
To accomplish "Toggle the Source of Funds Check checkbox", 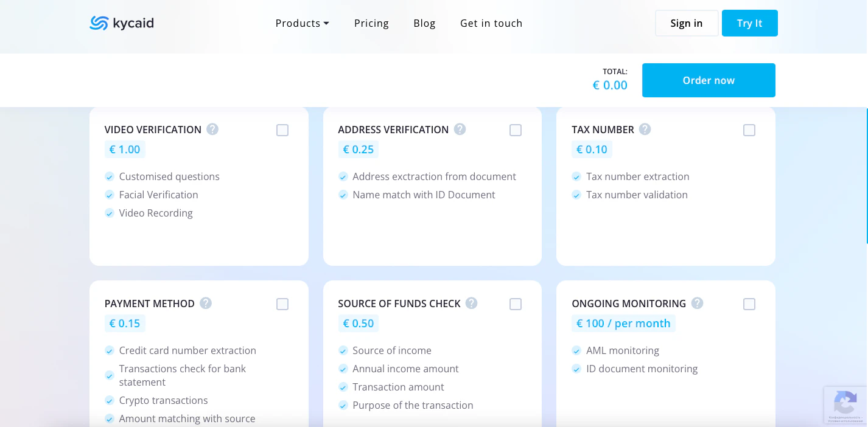I will coord(516,304).
